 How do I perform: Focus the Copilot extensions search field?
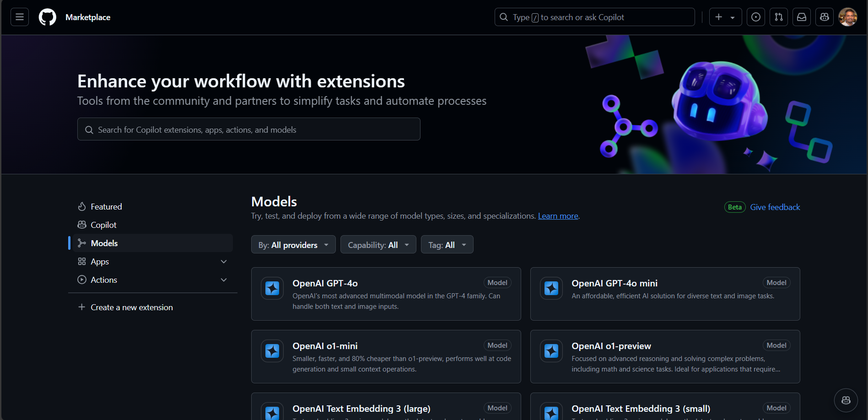click(249, 129)
